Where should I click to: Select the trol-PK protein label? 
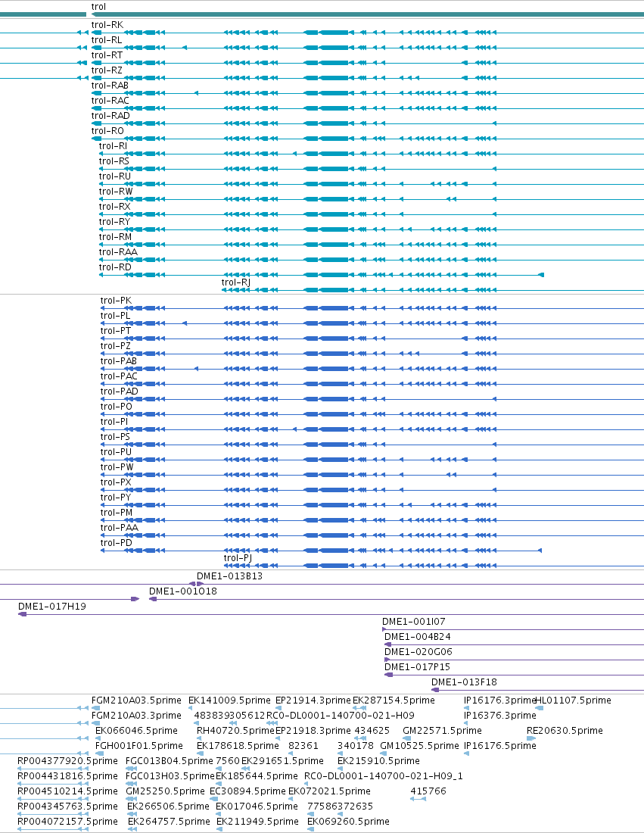tap(116, 300)
